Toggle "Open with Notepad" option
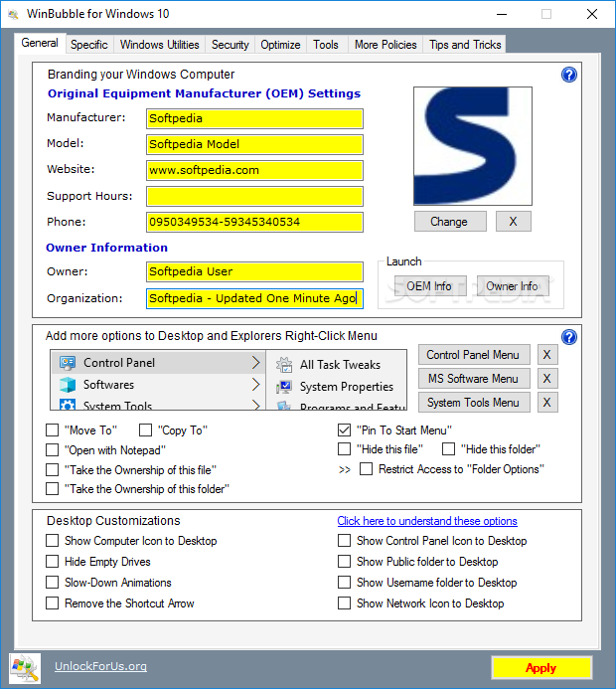 (53, 449)
